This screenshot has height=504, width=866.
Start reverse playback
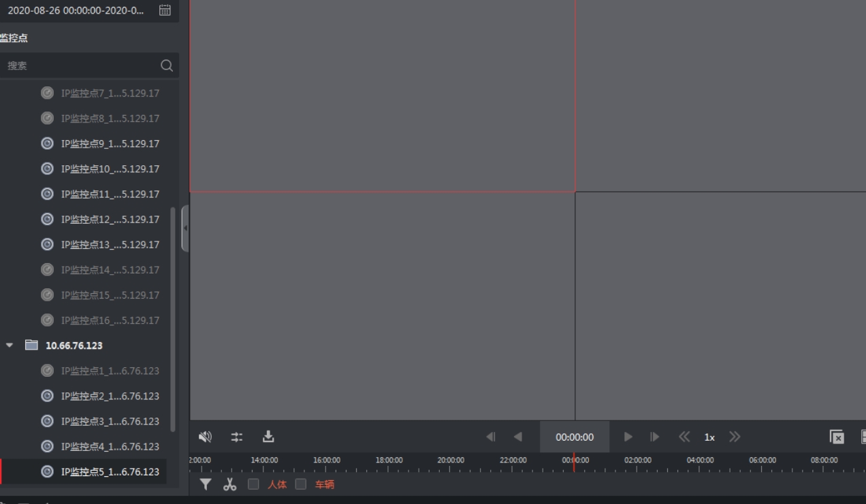[518, 437]
